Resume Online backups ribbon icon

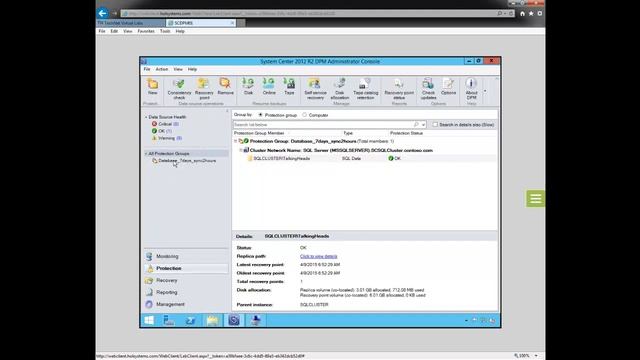pos(269,87)
